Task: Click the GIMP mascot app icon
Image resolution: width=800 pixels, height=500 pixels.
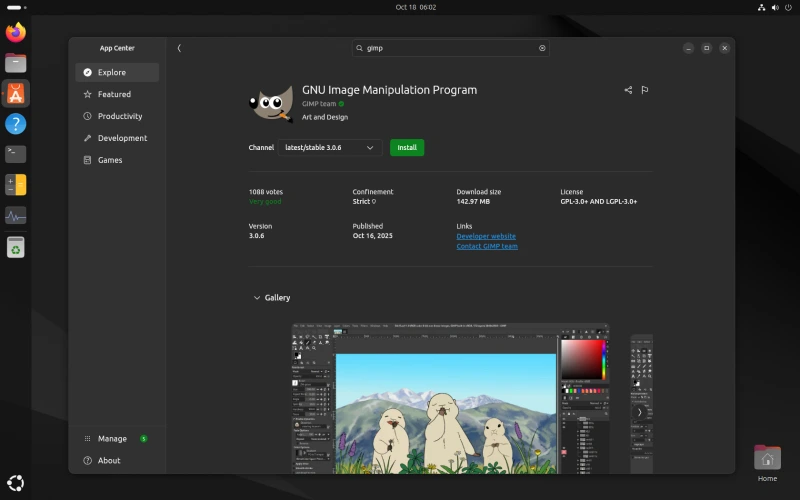Action: [x=270, y=102]
